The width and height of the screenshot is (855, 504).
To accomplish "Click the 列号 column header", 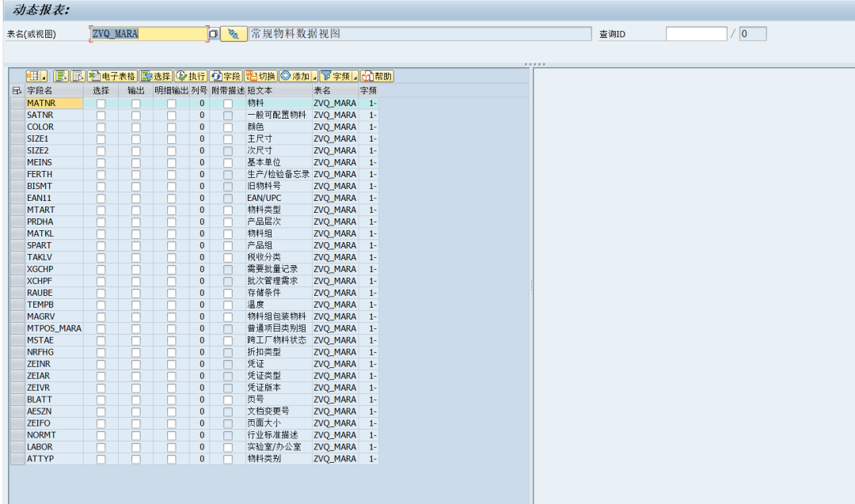I will 199,90.
